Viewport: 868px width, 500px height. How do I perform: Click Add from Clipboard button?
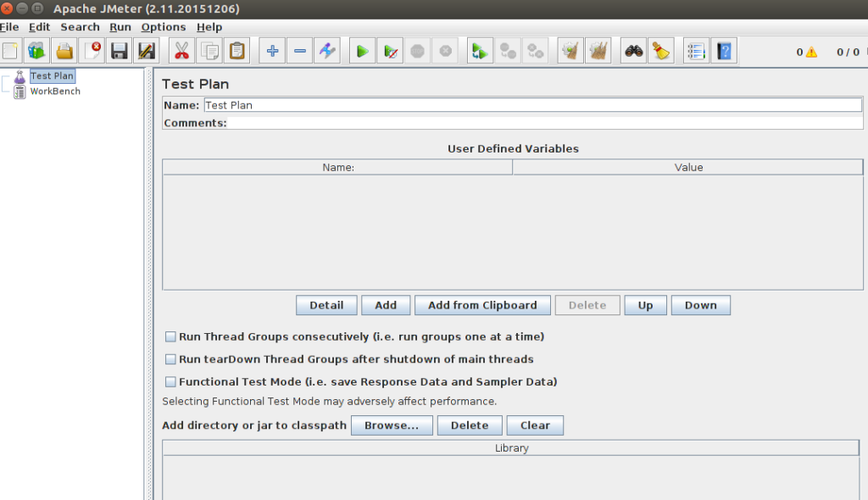pyautogui.click(x=482, y=305)
